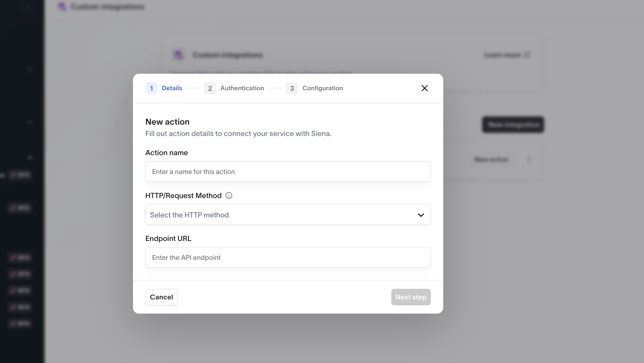644x363 pixels.
Task: Click the step 3 number badge
Action: [292, 88]
